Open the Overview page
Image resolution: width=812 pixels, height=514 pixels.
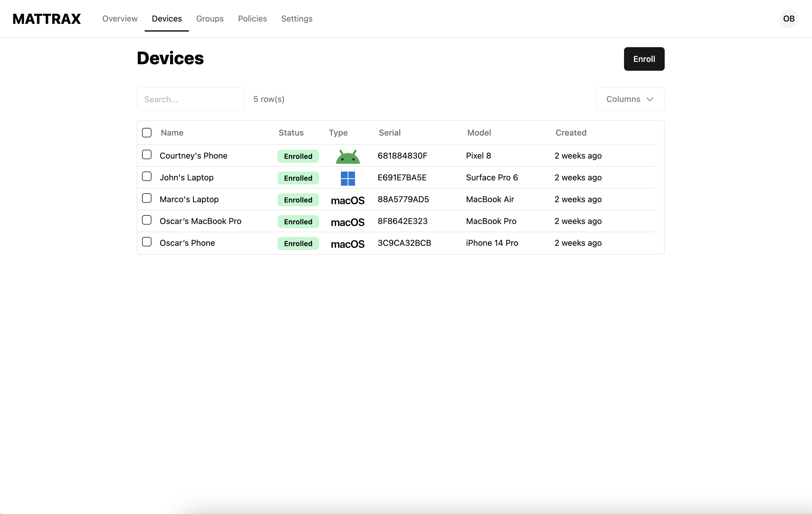pos(120,19)
